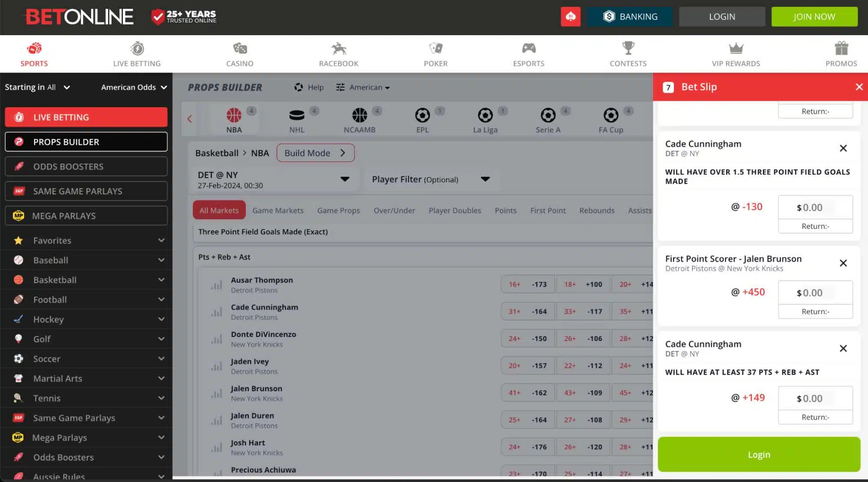The width and height of the screenshot is (868, 482).
Task: Switch to the Rebounds tab
Action: 597,210
